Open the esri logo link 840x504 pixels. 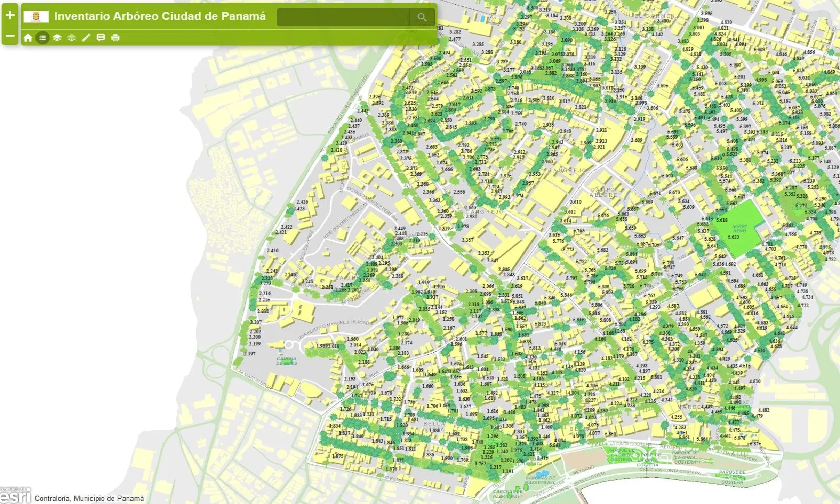click(x=15, y=495)
